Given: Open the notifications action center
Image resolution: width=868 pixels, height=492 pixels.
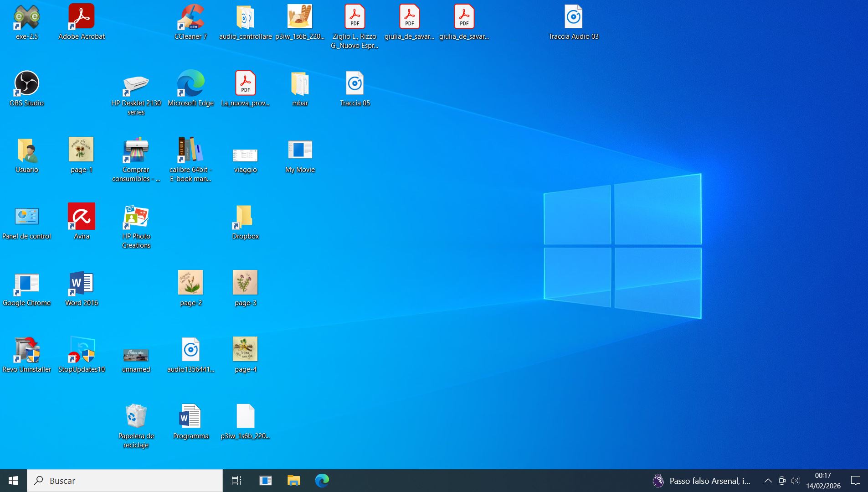Looking at the screenshot, I should pyautogui.click(x=855, y=481).
